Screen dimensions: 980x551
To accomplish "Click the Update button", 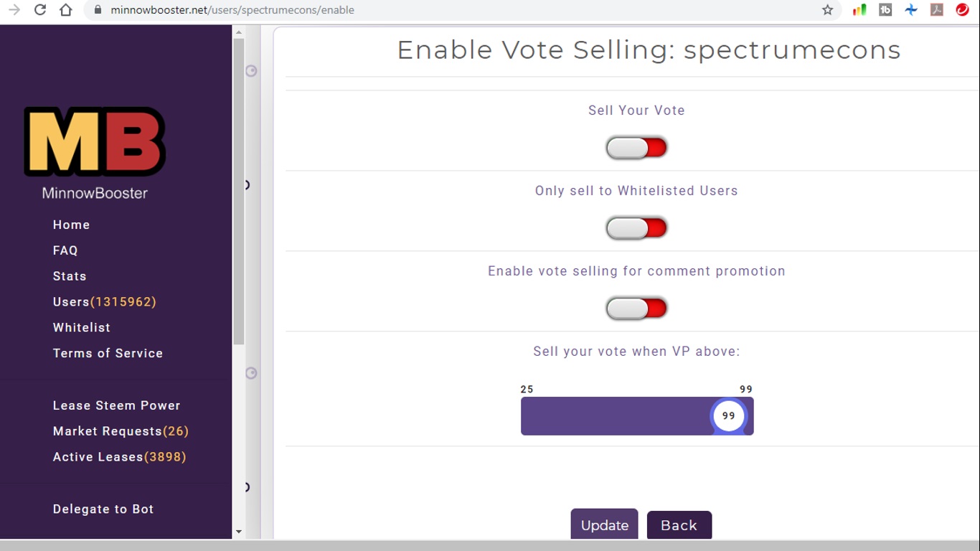I will [x=604, y=524].
